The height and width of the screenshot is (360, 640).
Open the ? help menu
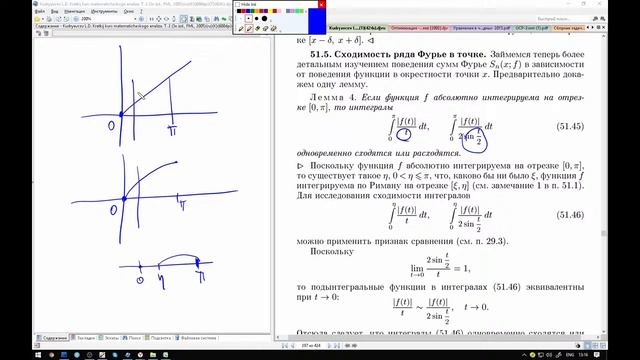coord(141,11)
